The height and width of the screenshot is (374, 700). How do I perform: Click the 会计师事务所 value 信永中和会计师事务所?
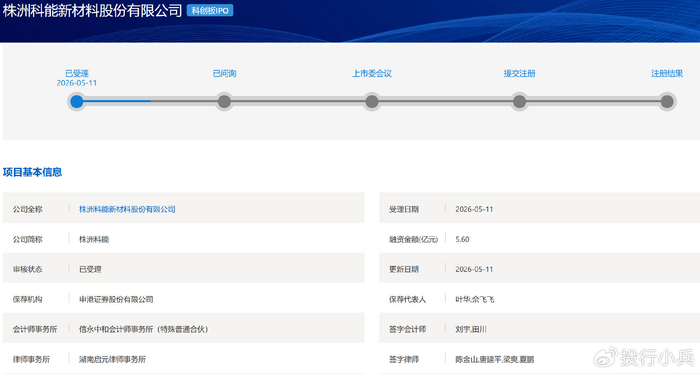[x=143, y=329]
